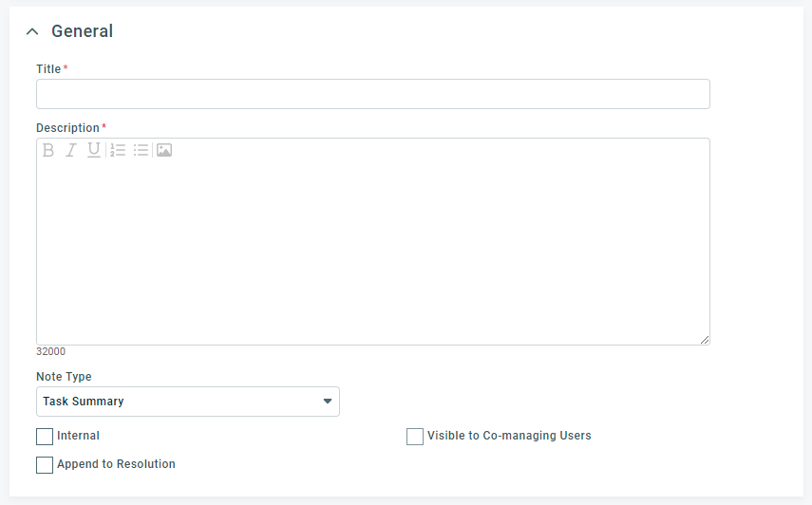This screenshot has height=505, width=812.
Task: Check Visible to Co-managing Users box
Action: (415, 437)
